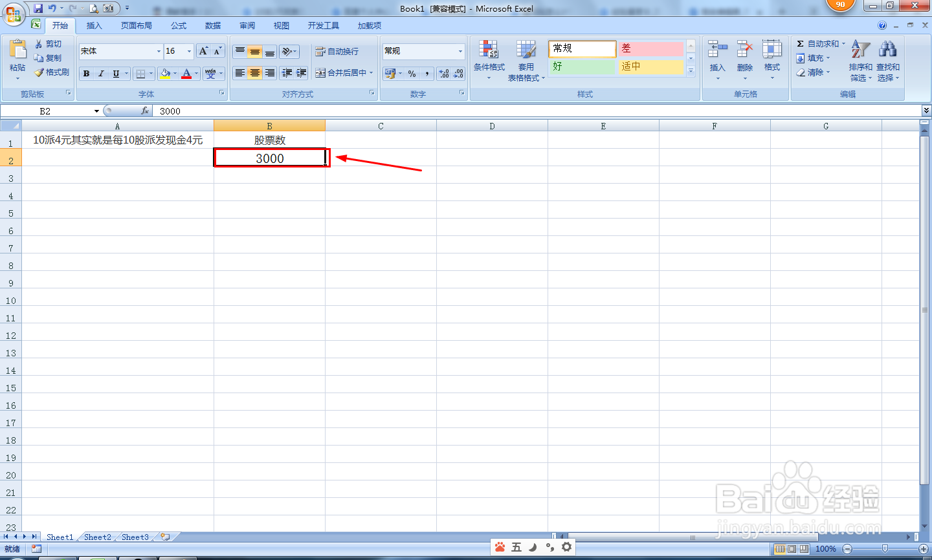Increase font size
The image size is (932, 560).
204,51
